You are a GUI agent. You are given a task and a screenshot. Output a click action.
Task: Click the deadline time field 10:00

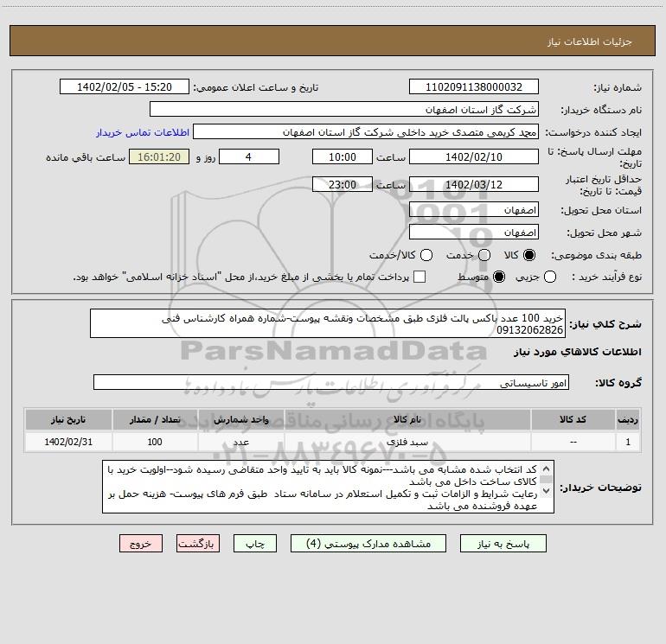coord(343,156)
